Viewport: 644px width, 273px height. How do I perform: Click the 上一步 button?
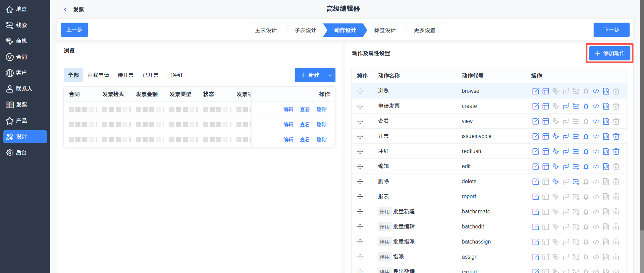point(74,30)
